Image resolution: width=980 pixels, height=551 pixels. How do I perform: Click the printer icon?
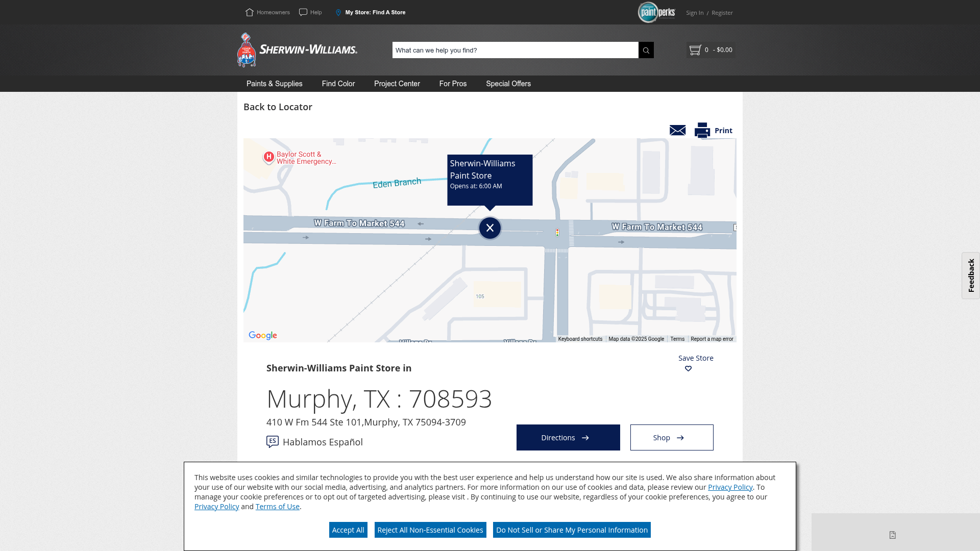702,131
